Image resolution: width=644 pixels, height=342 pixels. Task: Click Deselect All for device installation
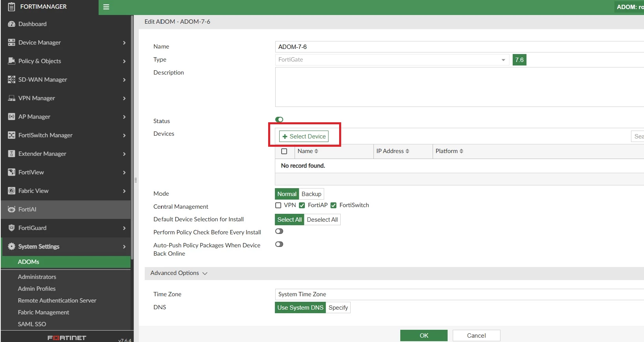[x=322, y=220]
